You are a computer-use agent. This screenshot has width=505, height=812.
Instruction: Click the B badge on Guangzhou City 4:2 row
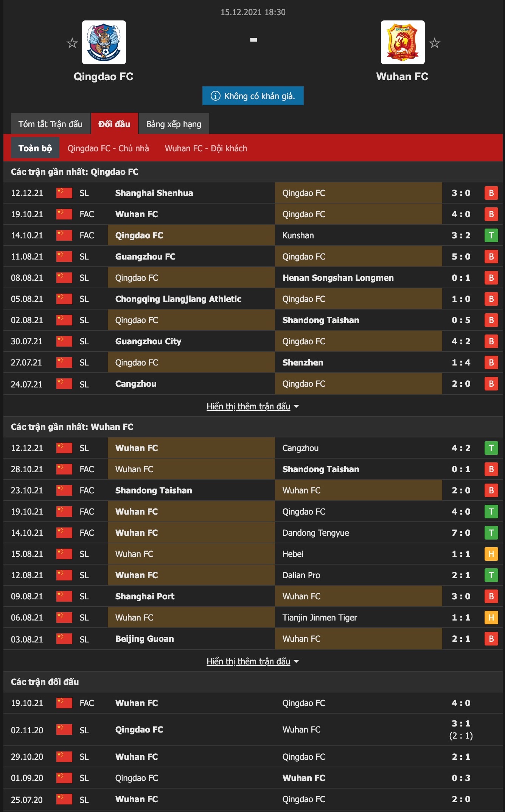tap(491, 341)
